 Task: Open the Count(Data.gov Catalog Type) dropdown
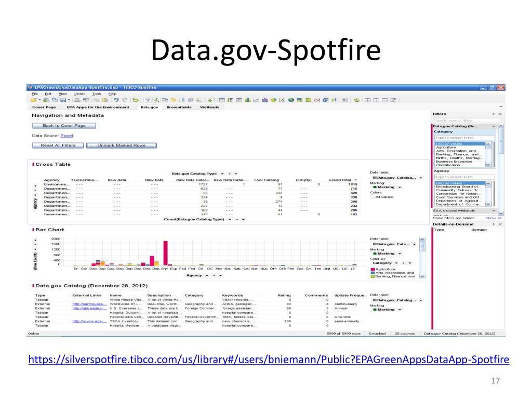(230, 220)
